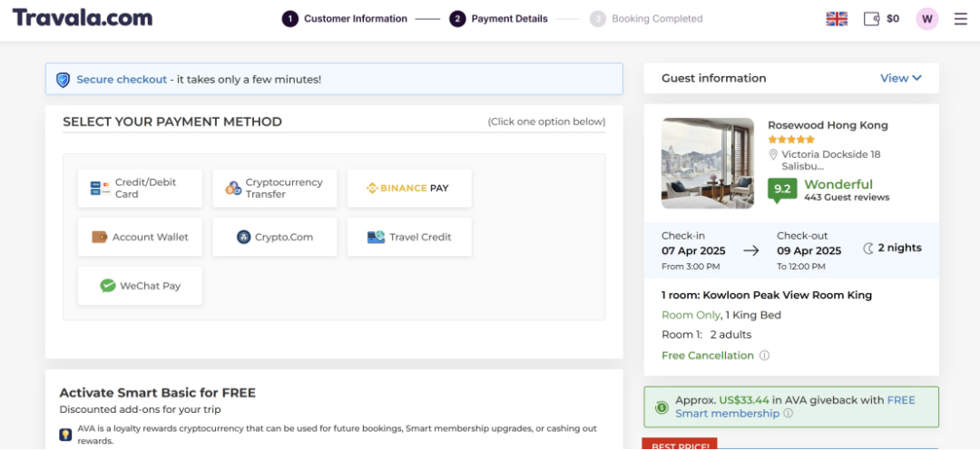Viewport: 980px width, 450px height.
Task: Click the Travala.com logo
Action: pos(83,18)
